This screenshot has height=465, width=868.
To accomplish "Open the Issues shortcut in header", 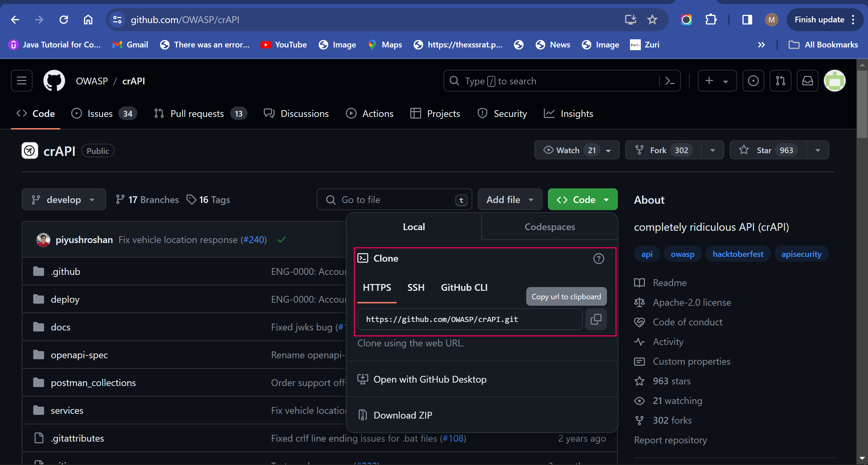I will click(x=753, y=81).
